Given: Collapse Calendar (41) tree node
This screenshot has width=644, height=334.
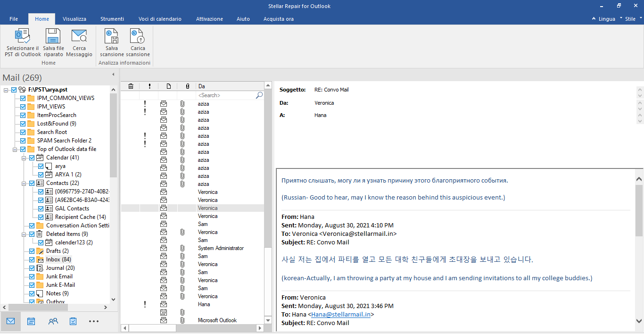Looking at the screenshot, I should pos(24,158).
